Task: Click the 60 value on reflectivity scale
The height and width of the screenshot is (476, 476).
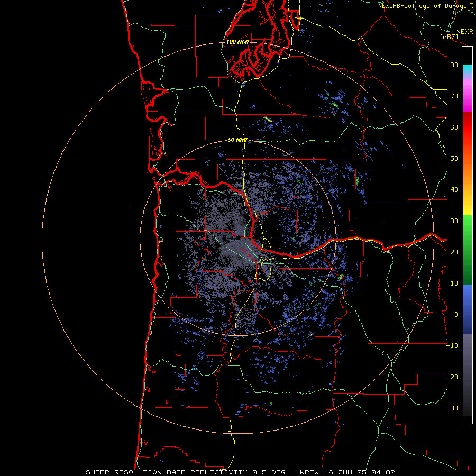Action: tap(454, 127)
